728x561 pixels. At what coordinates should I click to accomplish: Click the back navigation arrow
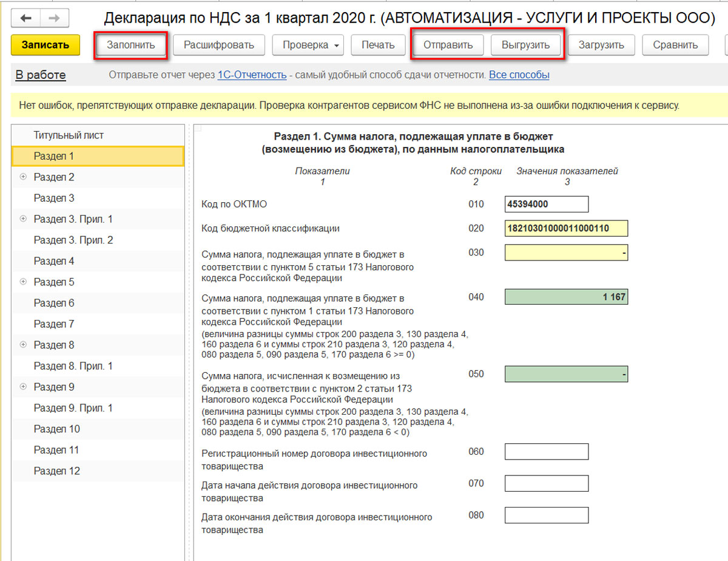(25, 18)
